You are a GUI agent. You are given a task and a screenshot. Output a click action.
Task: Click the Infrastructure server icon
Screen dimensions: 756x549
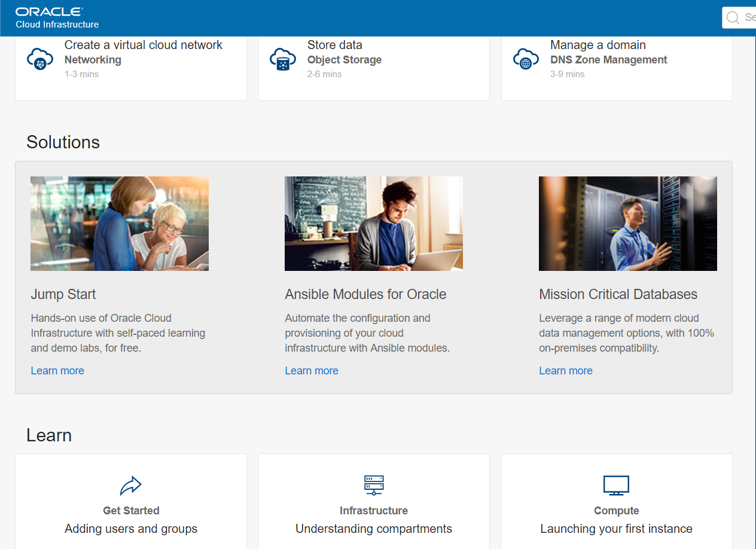pyautogui.click(x=374, y=485)
